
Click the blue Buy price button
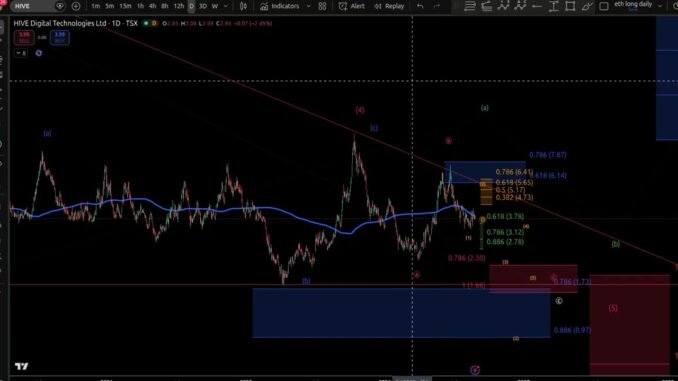[x=60, y=38]
